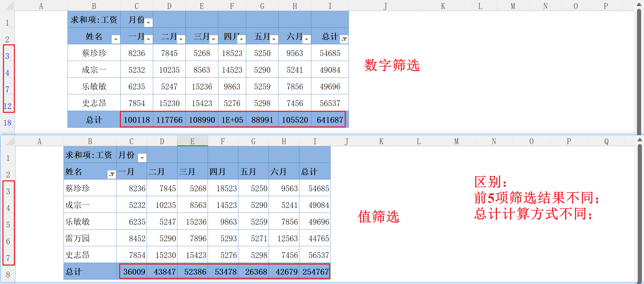Click the 姓名 filter icon in lower table

tap(112, 175)
